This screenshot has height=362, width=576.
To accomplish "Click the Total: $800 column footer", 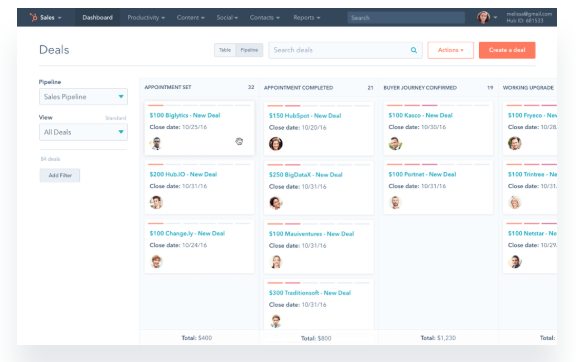I will pos(316,338).
